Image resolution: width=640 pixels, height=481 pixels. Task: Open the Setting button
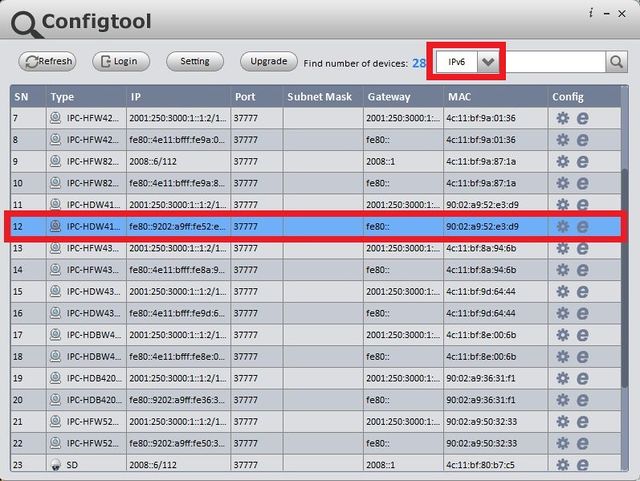click(x=195, y=61)
